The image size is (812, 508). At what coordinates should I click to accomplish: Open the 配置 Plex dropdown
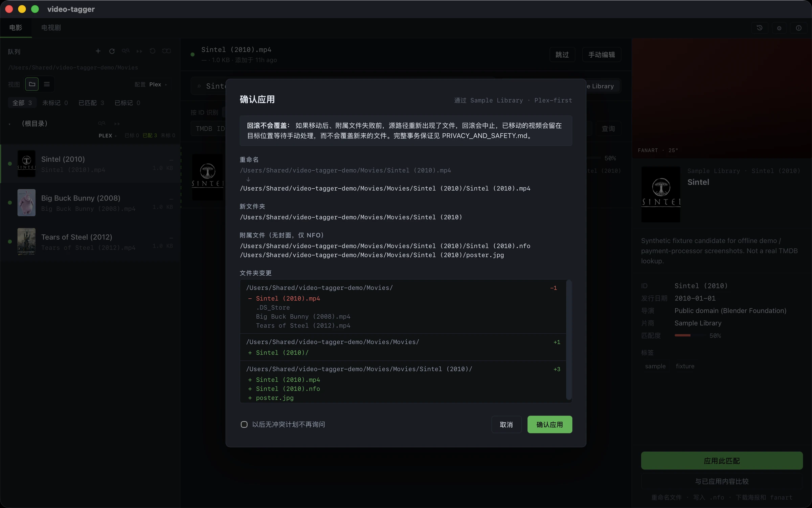151,85
